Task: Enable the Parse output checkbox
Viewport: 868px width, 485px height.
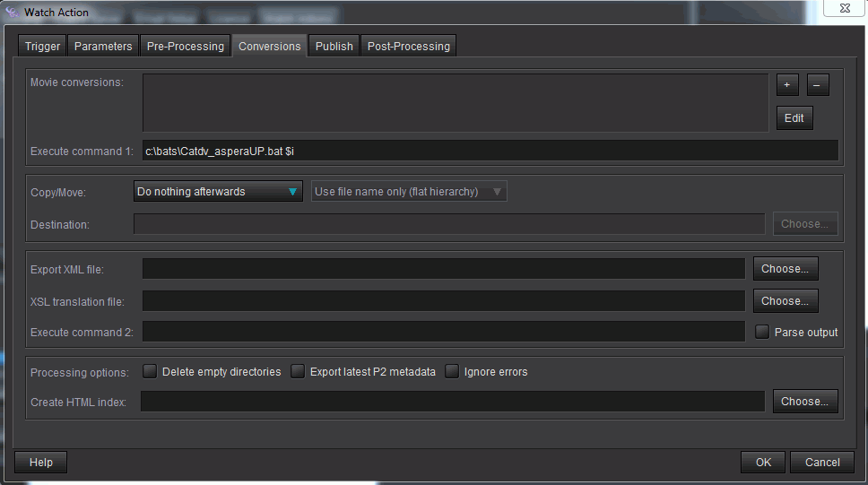Action: [762, 332]
